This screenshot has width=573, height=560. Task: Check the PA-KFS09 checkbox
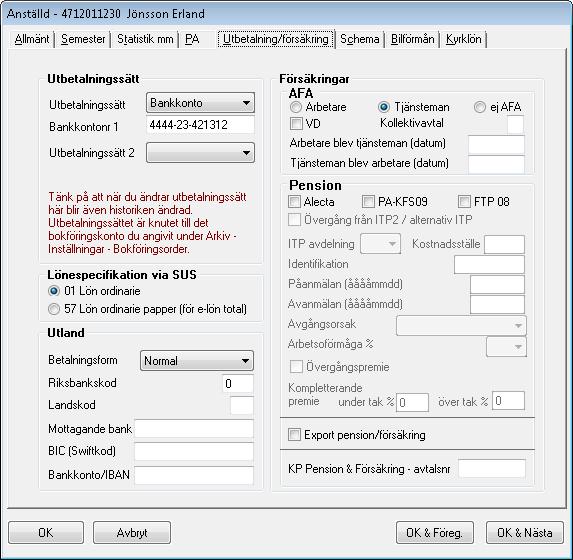(368, 201)
